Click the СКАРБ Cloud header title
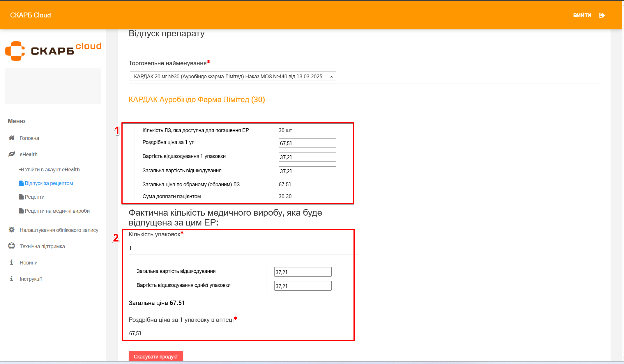Screen dimensions: 624x364 pos(31,15)
